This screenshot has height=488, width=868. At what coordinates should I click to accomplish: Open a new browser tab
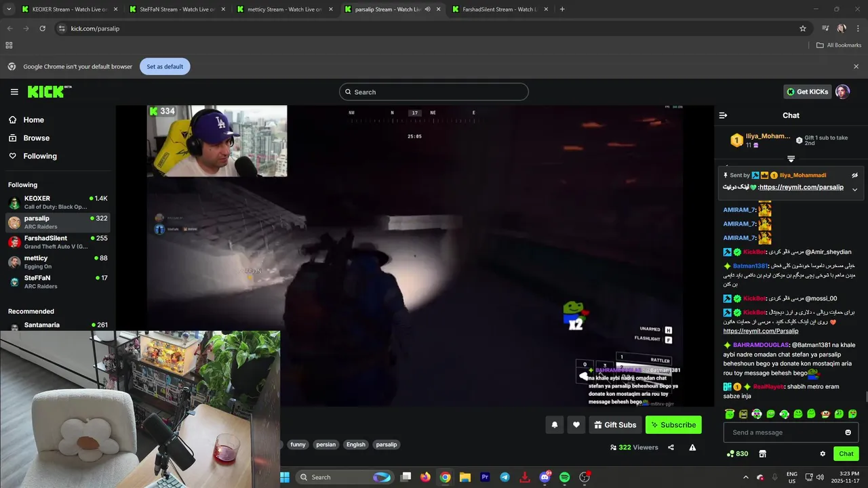(562, 9)
